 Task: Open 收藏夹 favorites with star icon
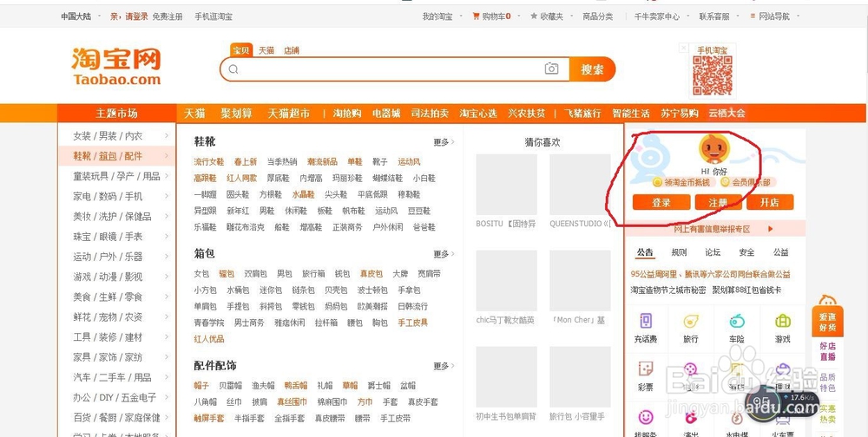click(x=547, y=16)
